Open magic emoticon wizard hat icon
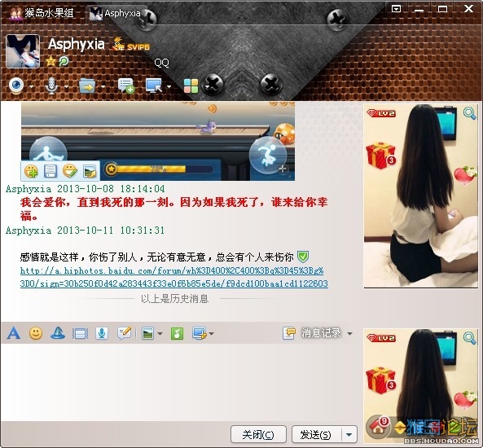Viewport: 483px width, 448px height. coord(58,333)
